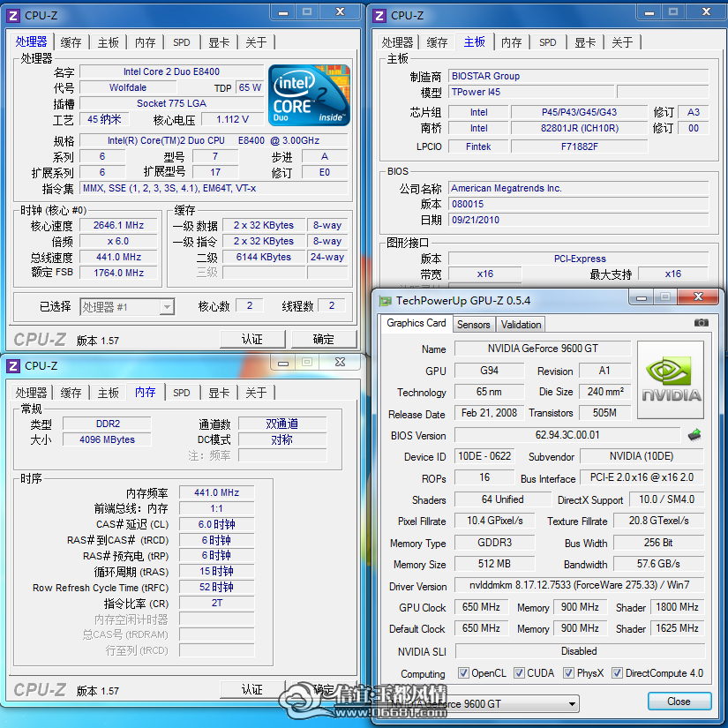Switch to SPD tab in processor window
Viewport: 728px width, 728px height.
pyautogui.click(x=182, y=42)
